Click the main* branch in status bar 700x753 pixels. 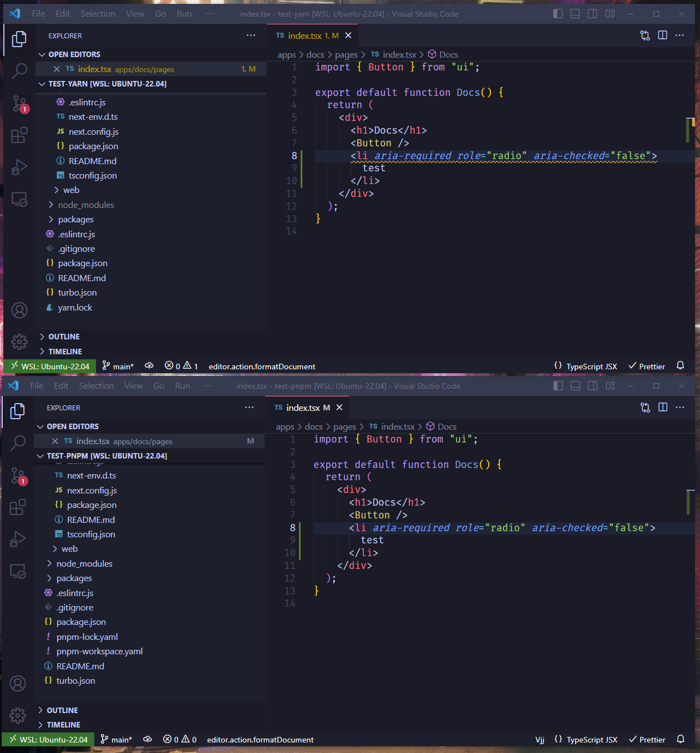click(118, 366)
